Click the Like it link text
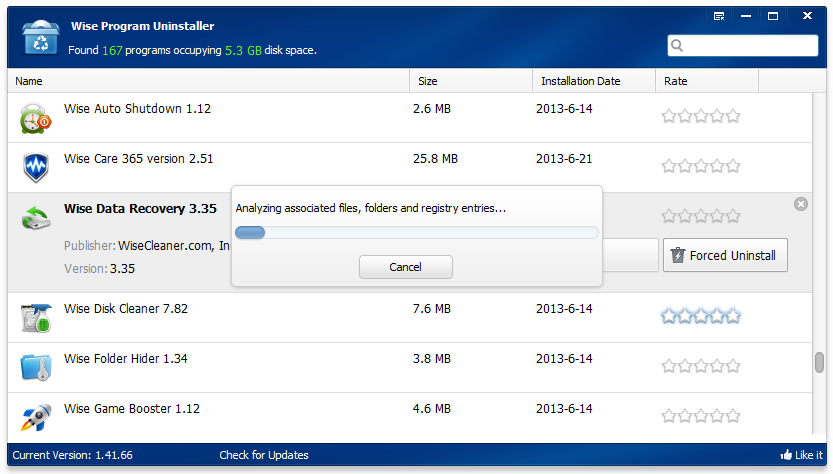The width and height of the screenshot is (833, 474). click(809, 455)
